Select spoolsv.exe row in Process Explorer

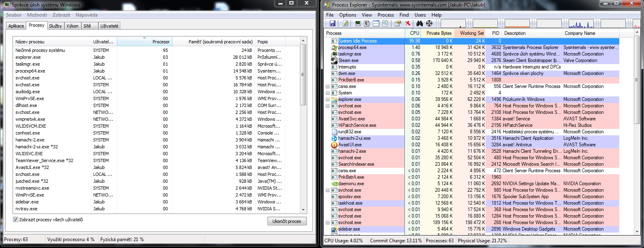click(x=472, y=197)
